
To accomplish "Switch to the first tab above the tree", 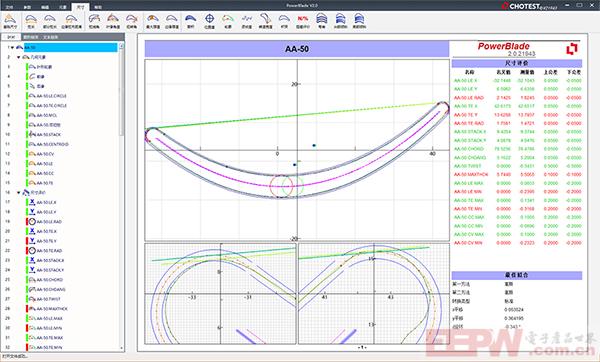I will click(x=11, y=37).
